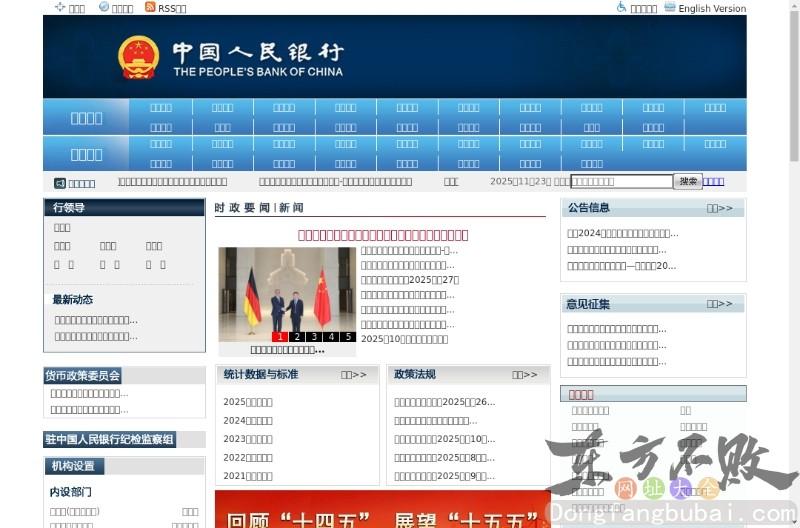Image resolution: width=800 pixels, height=528 pixels.
Task: Open 政策法规 item containing 2025 and 10
Action: (444, 439)
